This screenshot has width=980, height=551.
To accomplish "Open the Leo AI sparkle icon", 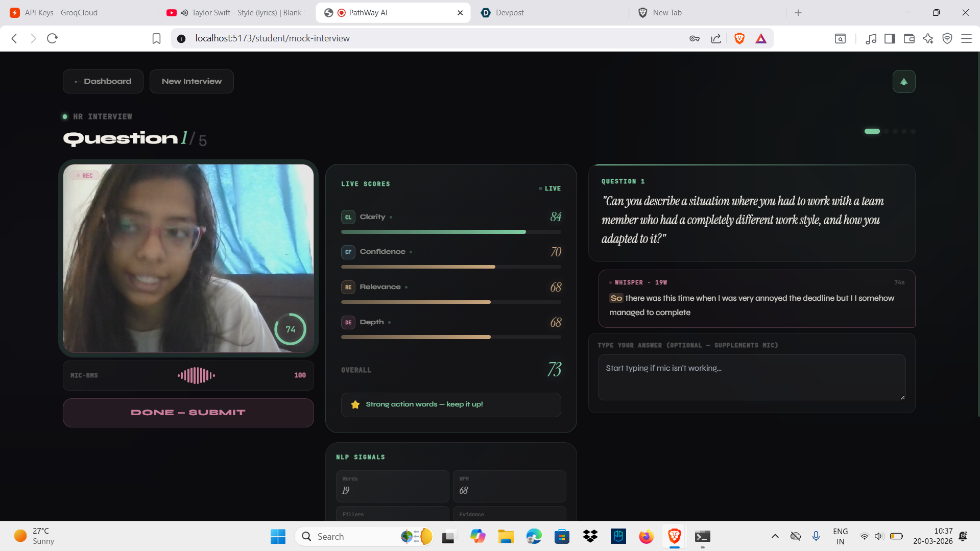I will [x=928, y=38].
